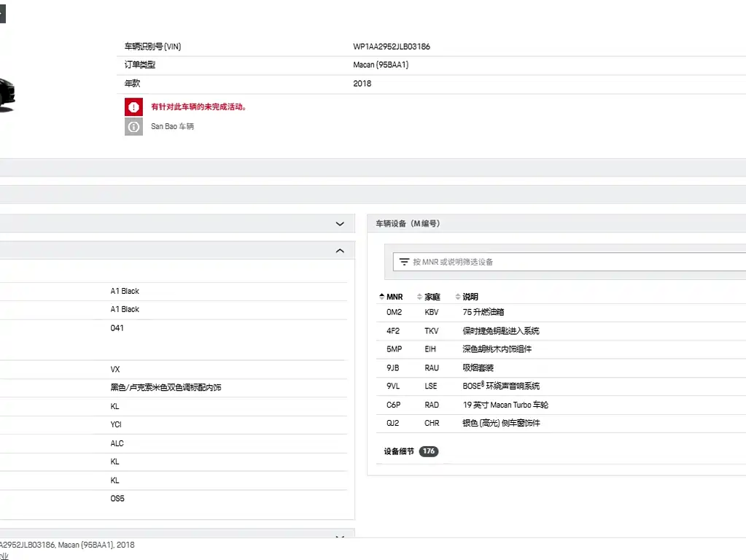Click the 176 count badge
The height and width of the screenshot is (560, 746).
pos(429,451)
